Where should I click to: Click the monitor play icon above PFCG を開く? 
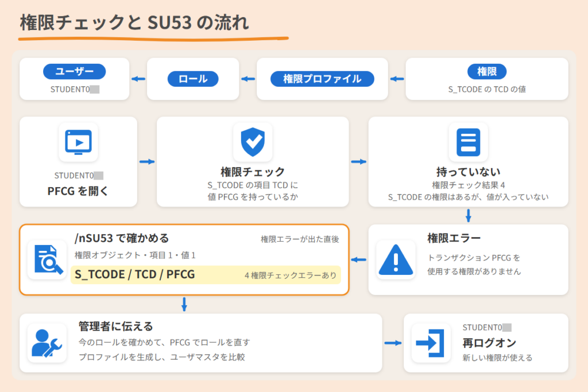[x=78, y=142]
